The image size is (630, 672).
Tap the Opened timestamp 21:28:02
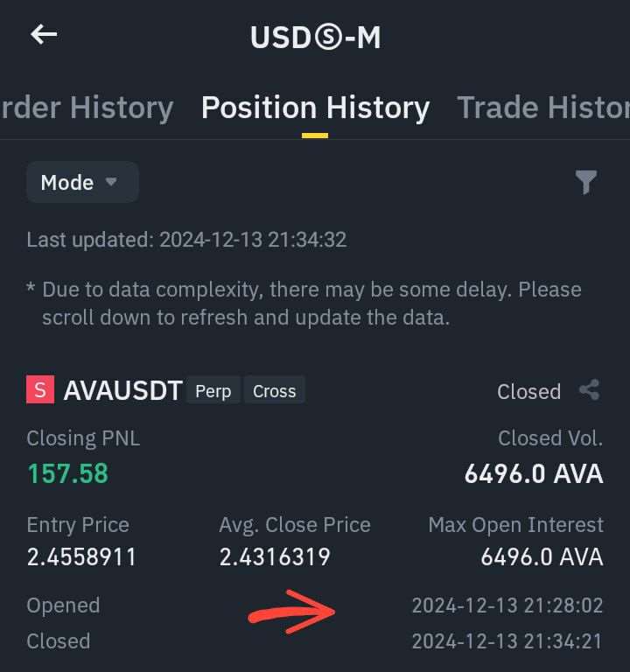[x=507, y=605]
